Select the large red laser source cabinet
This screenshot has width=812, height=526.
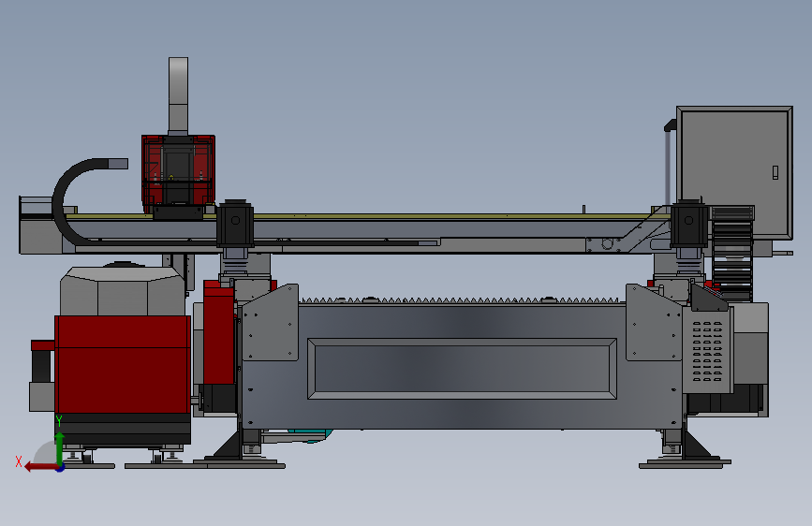click(123, 364)
